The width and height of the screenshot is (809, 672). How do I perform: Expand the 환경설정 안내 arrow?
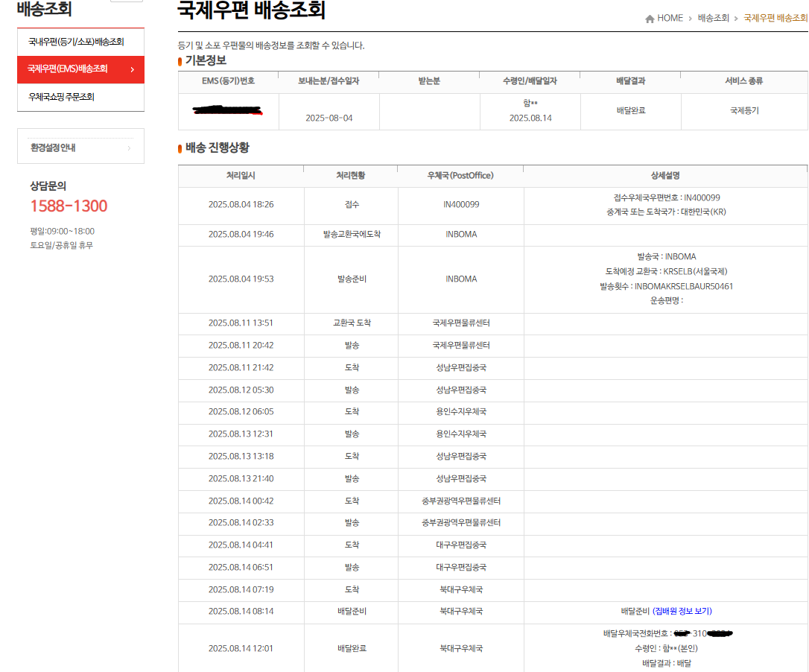click(130, 148)
